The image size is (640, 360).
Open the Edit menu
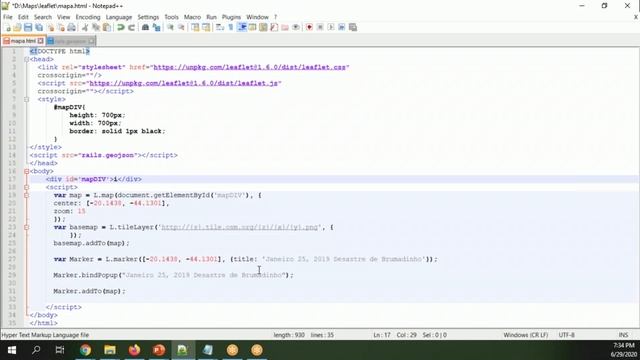pyautogui.click(x=23, y=17)
